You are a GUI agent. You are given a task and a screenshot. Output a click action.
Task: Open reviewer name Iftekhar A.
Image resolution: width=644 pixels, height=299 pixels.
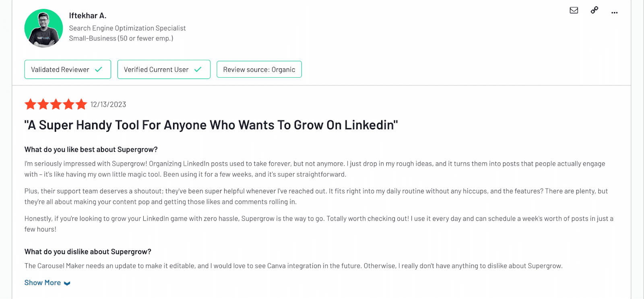pyautogui.click(x=88, y=16)
